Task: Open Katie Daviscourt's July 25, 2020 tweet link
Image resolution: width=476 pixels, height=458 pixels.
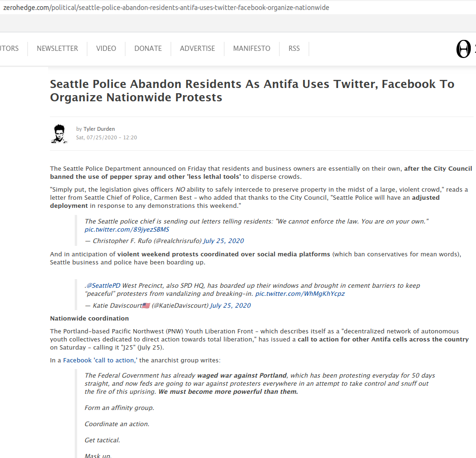Action: click(230, 305)
